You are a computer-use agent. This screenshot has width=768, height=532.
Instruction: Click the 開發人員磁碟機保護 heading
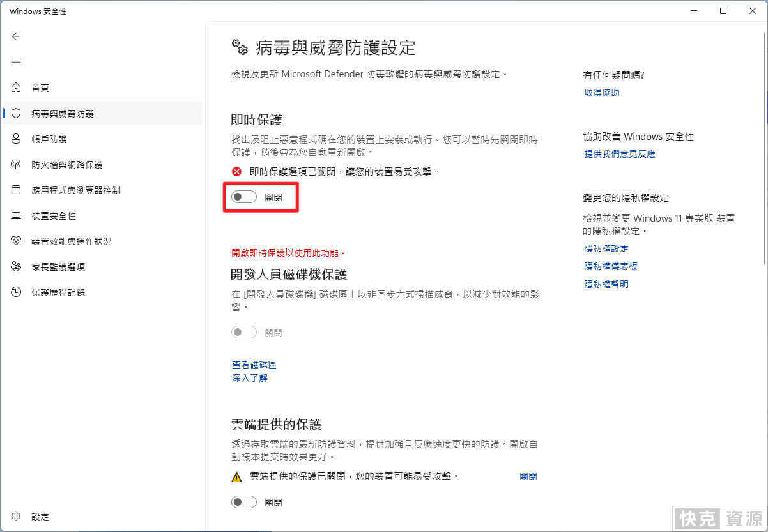289,274
